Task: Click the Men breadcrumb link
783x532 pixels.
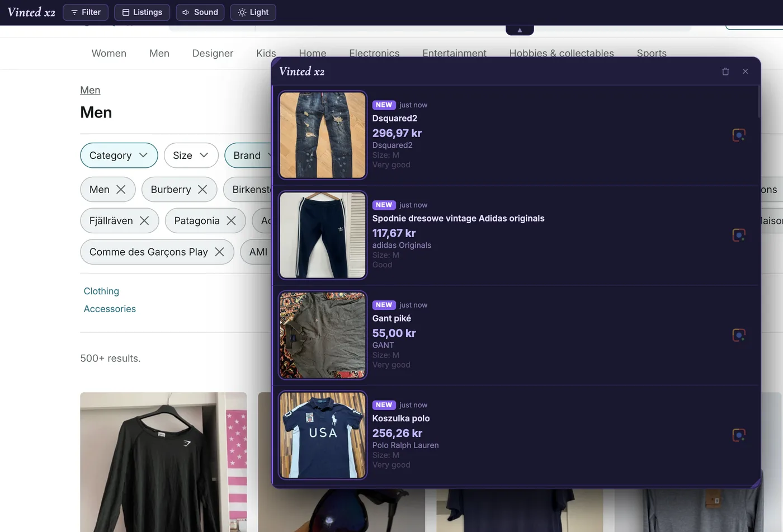Action: [90, 90]
